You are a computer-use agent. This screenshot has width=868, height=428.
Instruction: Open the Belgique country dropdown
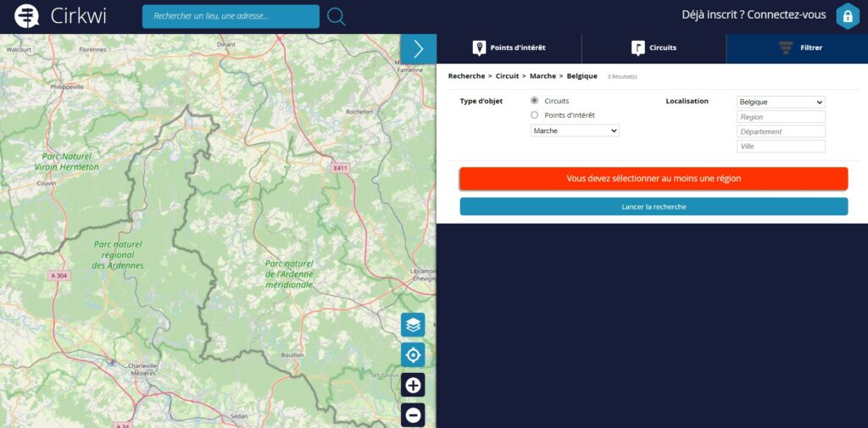point(781,102)
